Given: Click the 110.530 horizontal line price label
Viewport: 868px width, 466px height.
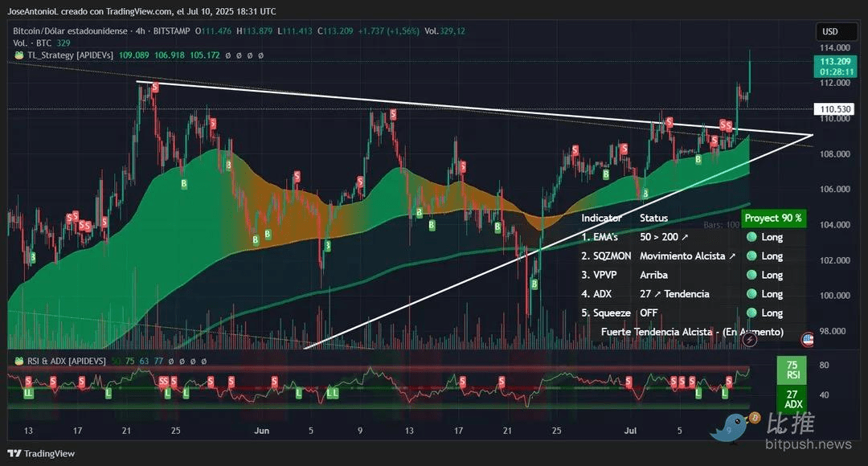Looking at the screenshot, I should [835, 109].
